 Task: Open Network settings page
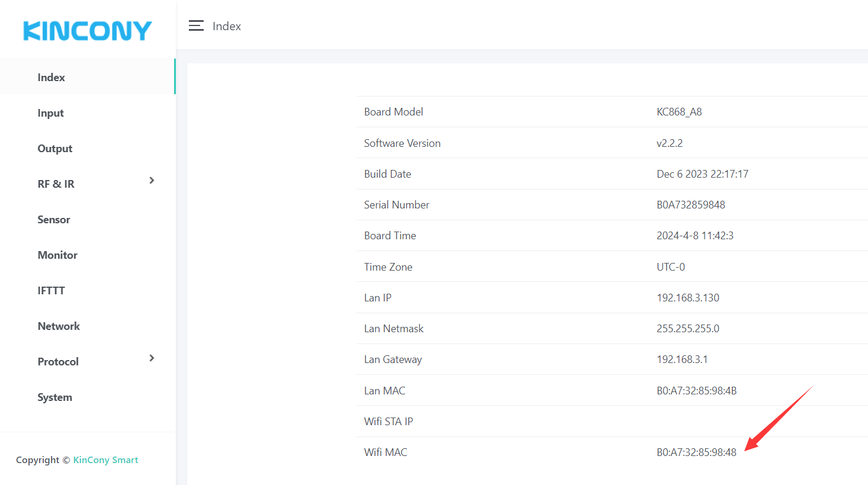[59, 326]
